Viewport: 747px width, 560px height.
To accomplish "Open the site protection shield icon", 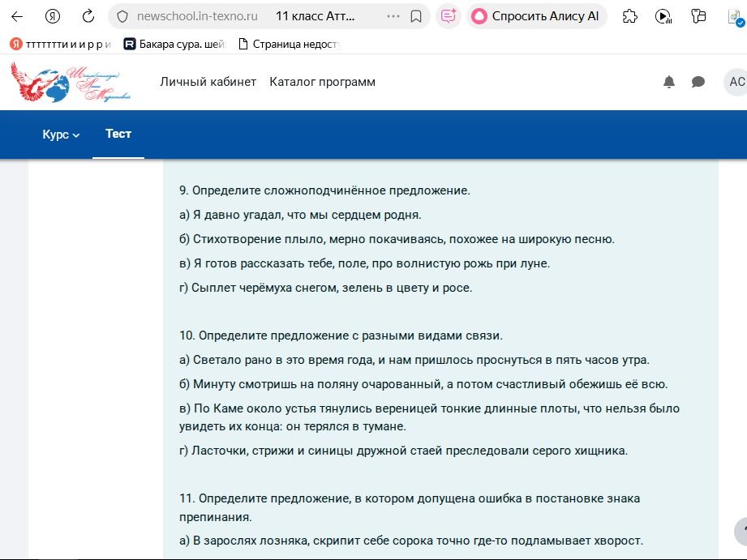I will [122, 17].
